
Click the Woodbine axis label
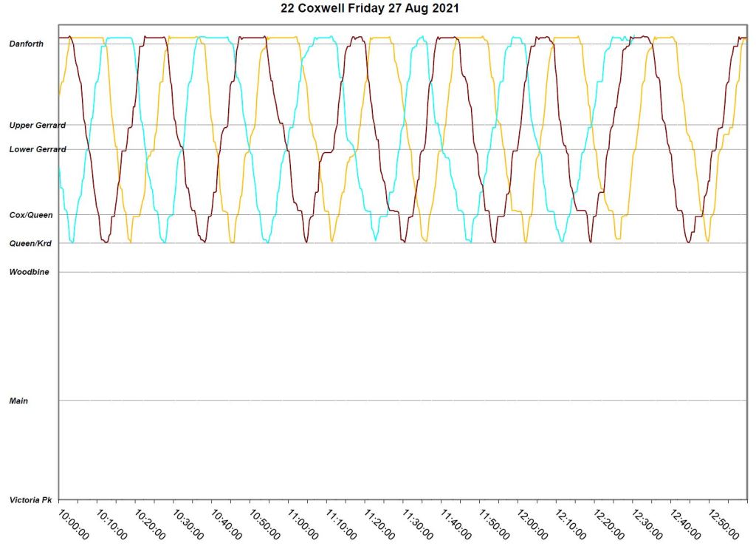click(x=29, y=272)
